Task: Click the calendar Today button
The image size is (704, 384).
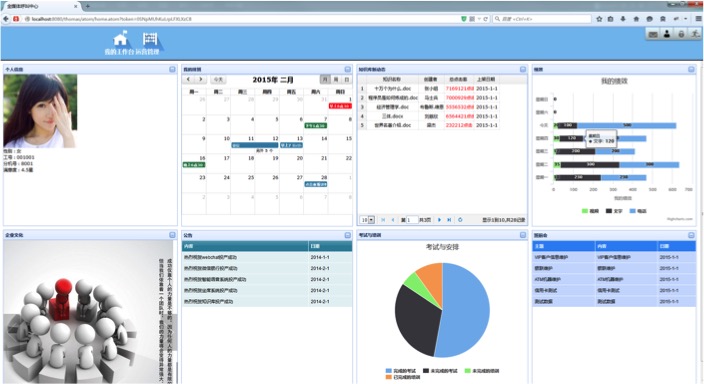Action: 218,79
